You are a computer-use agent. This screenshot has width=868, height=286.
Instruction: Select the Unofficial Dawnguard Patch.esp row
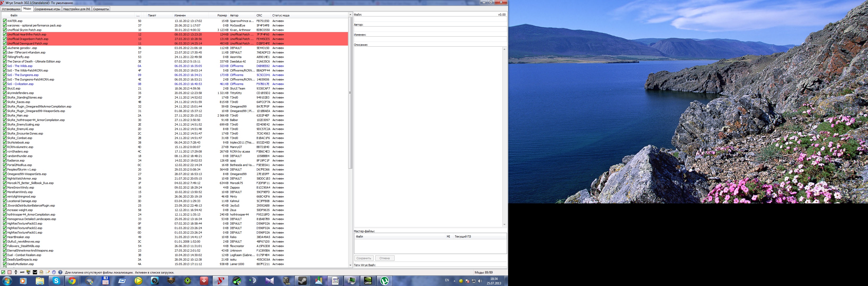point(175,43)
